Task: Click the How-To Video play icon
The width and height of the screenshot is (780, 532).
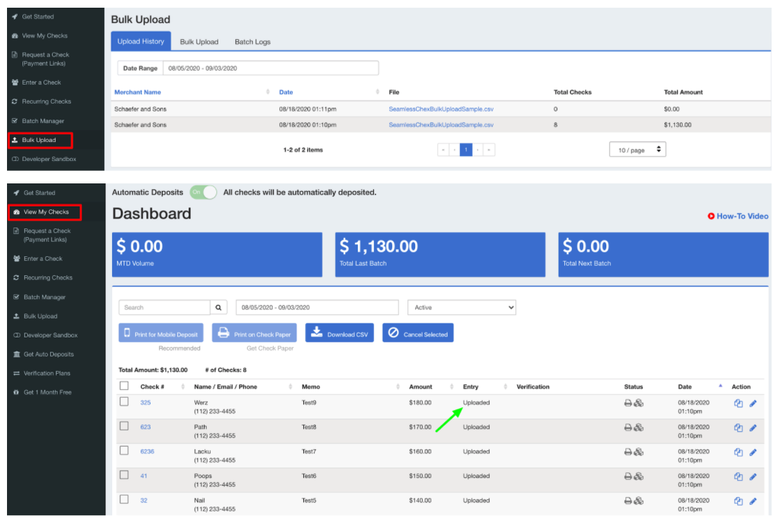Action: click(711, 216)
